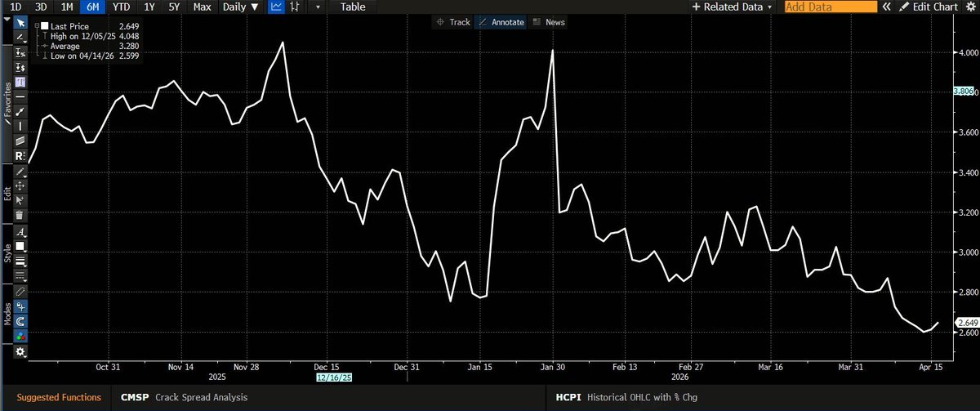Click the double-chevron collapse icon
Viewport: 980px width, 411px height.
888,7
